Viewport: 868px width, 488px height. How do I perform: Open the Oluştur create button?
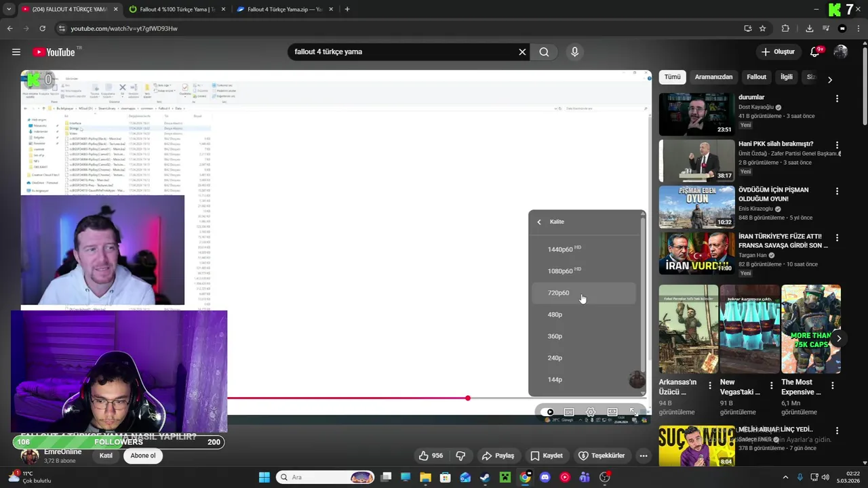(778, 52)
